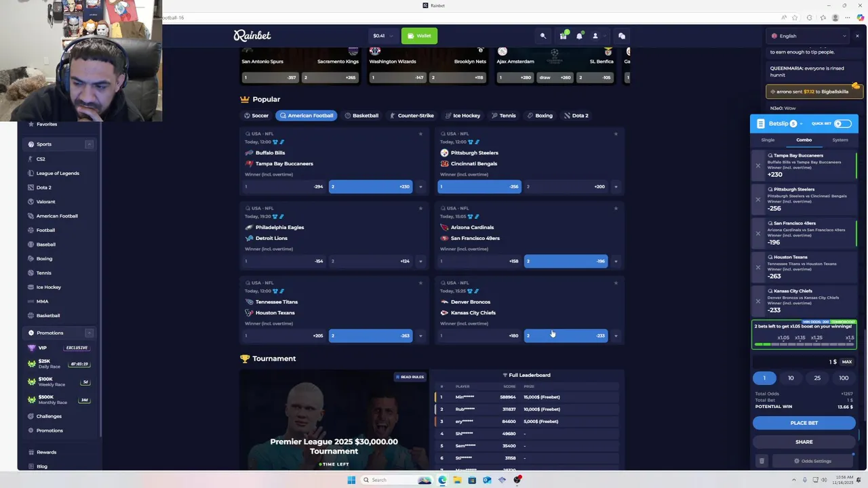Viewport: 868px width, 488px height.
Task: Remove Tampa Bay Buccaneers from betslip
Action: (x=758, y=165)
